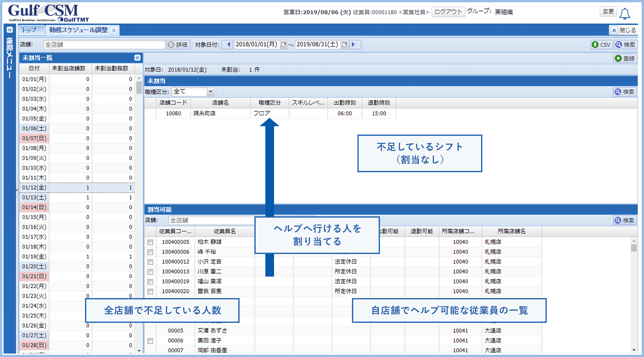Select the 01/13(土) date row
This screenshot has width=644, height=357.
click(x=77, y=197)
